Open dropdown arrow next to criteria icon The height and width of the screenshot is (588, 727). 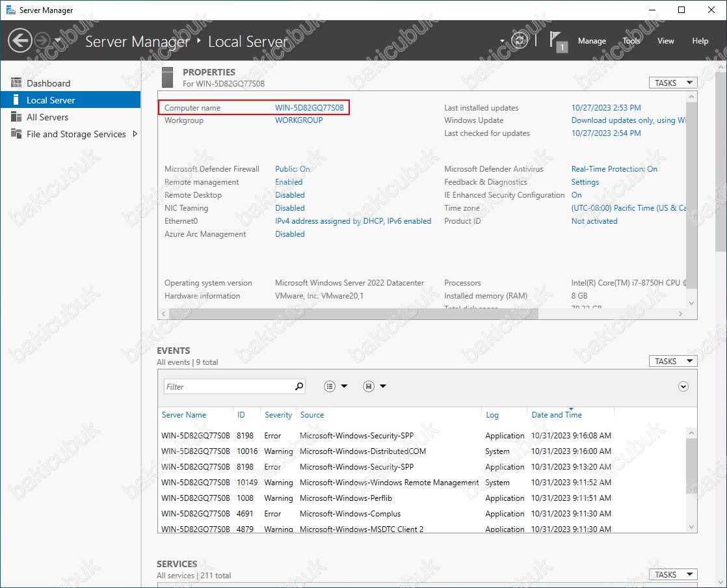344,386
